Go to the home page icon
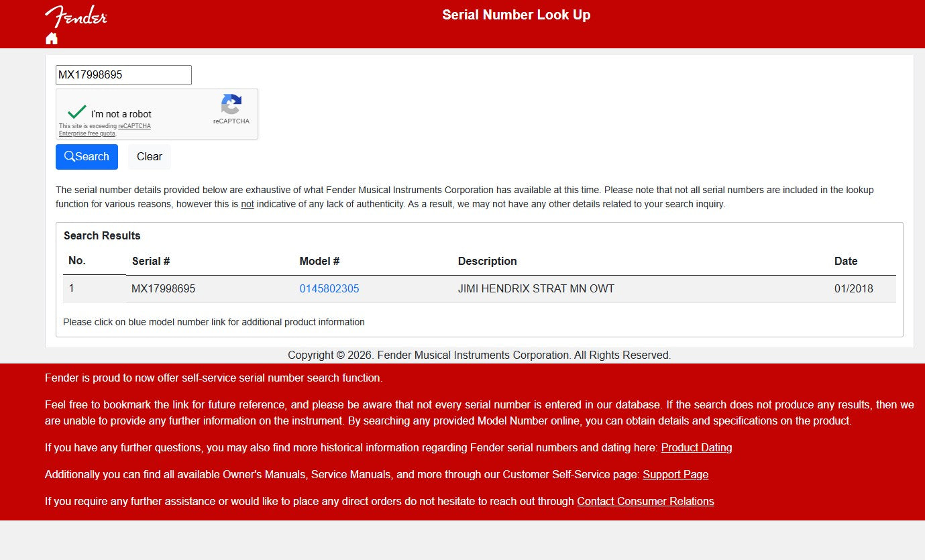Screen dimensions: 925x560 (x=52, y=38)
